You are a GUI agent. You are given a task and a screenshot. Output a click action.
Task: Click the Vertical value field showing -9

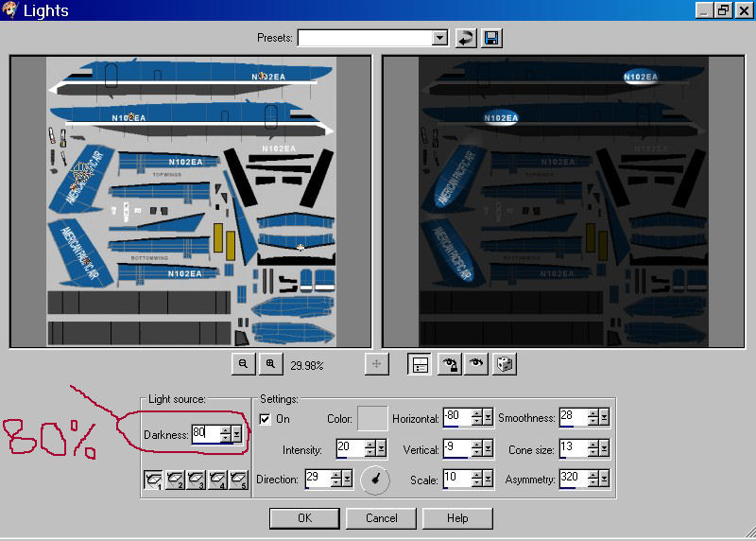[x=457, y=448]
